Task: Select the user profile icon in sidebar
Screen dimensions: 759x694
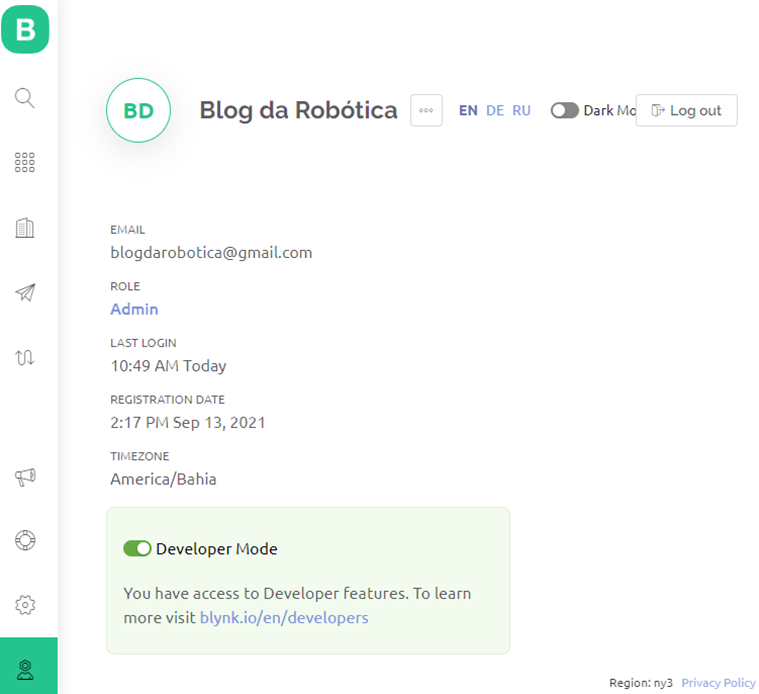Action: coord(25,670)
